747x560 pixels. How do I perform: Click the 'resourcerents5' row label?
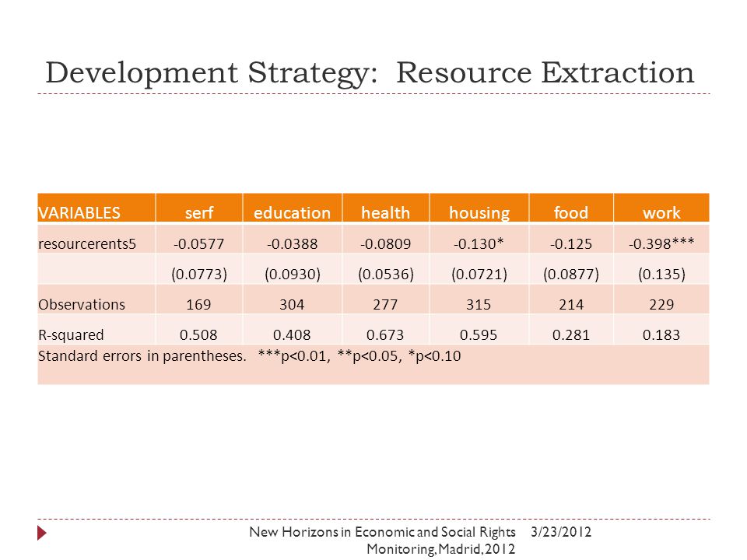pos(87,243)
